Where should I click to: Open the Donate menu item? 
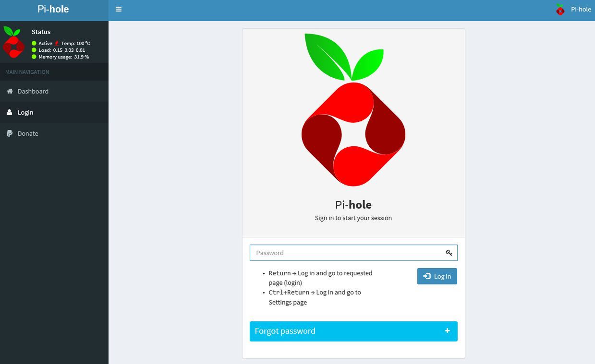[54, 133]
